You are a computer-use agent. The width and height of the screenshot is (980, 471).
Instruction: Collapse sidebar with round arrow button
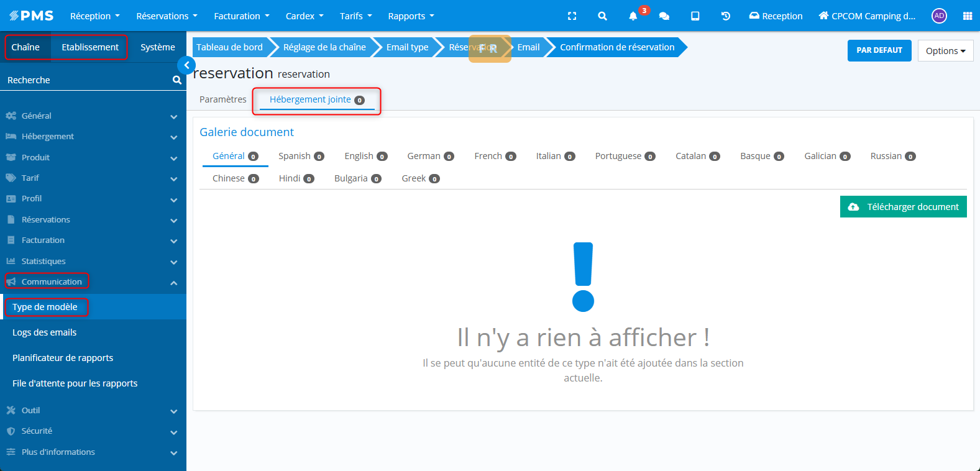click(186, 65)
